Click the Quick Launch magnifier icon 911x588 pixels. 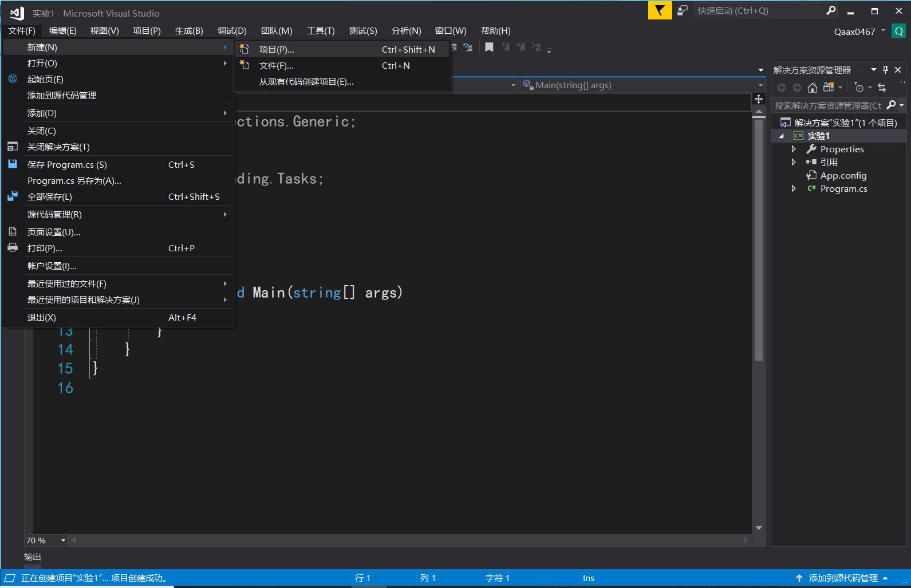(831, 10)
